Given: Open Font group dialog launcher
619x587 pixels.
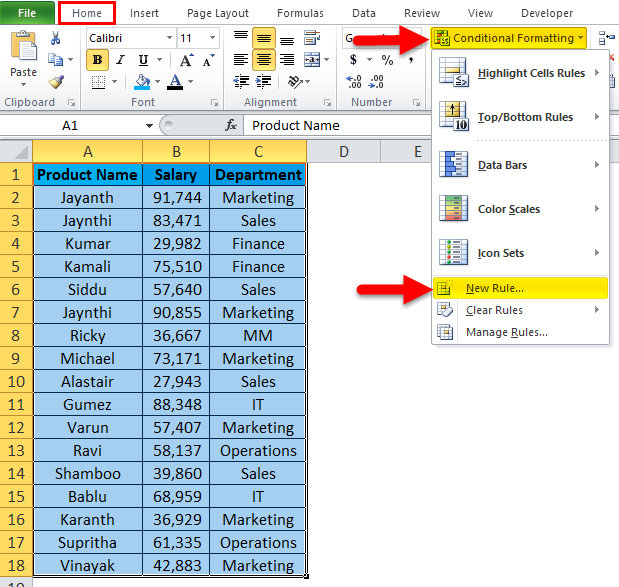Looking at the screenshot, I should pos(214,103).
